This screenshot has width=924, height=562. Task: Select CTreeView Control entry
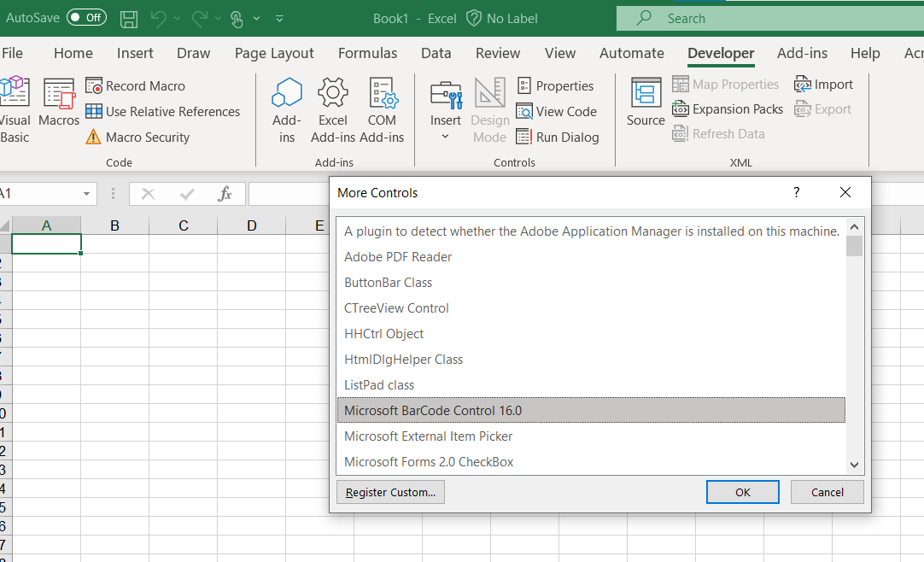pyautogui.click(x=591, y=308)
